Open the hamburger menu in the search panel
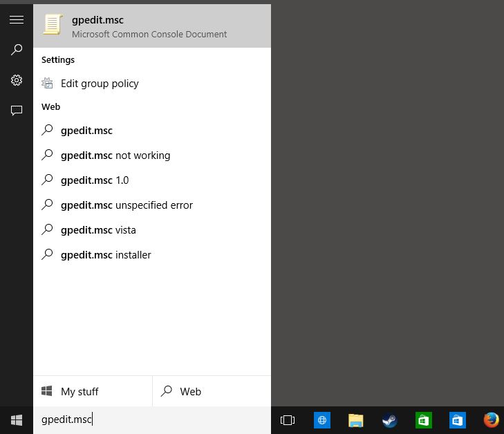The width and height of the screenshot is (504, 434). tap(17, 20)
